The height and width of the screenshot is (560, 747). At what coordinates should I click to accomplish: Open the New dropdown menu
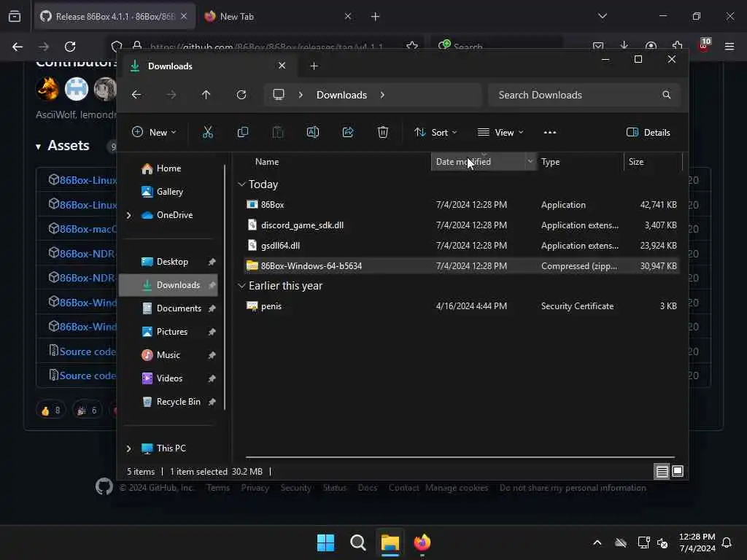[x=154, y=133]
